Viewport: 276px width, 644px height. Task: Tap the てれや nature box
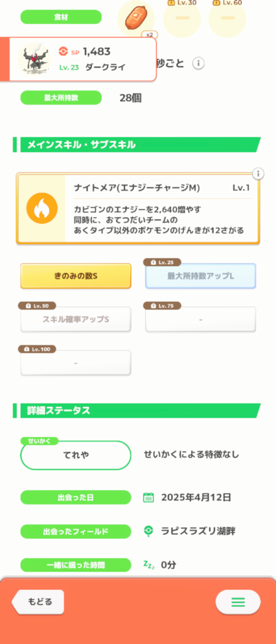pyautogui.click(x=76, y=455)
